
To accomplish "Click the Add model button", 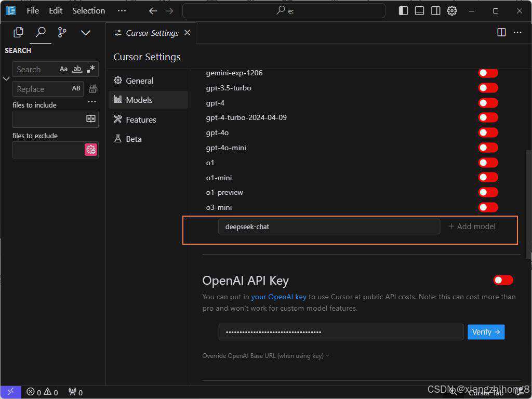I will tap(472, 227).
